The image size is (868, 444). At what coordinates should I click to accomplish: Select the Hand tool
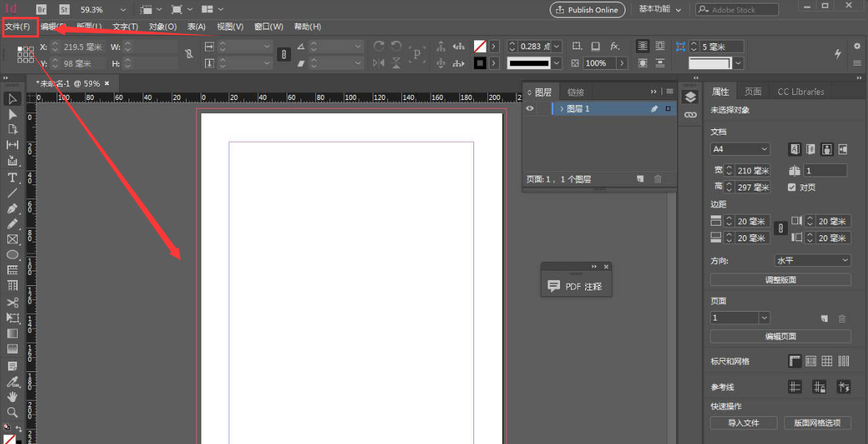click(x=12, y=396)
